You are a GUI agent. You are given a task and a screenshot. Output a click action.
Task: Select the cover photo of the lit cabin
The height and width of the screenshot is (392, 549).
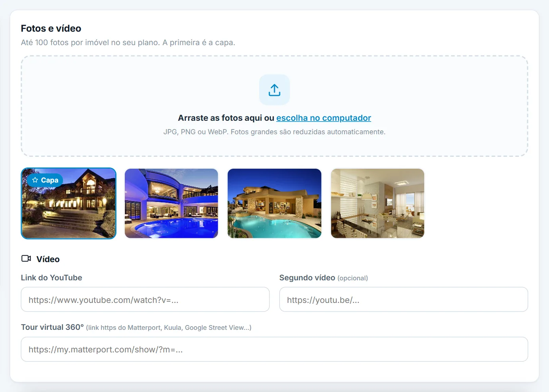tap(69, 204)
